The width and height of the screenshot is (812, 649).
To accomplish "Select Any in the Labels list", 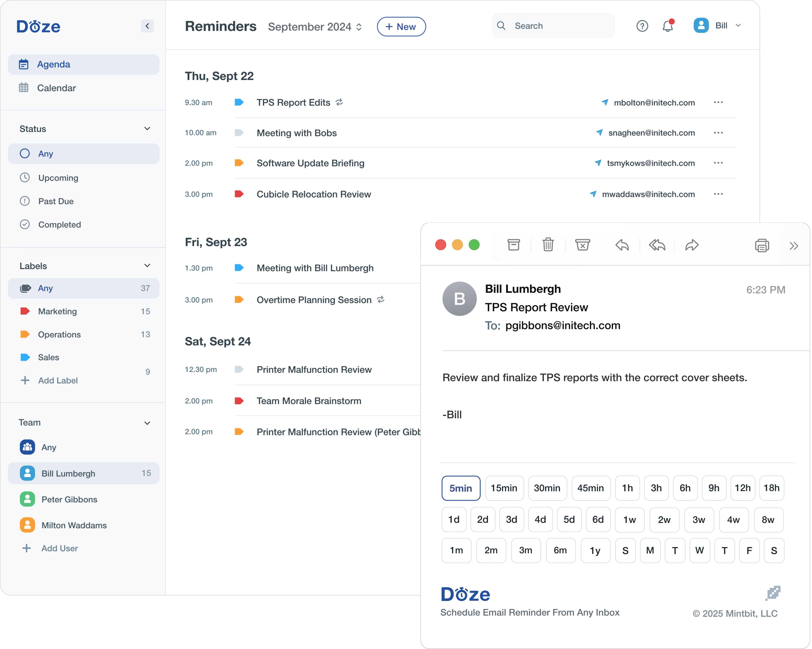I will (x=84, y=289).
